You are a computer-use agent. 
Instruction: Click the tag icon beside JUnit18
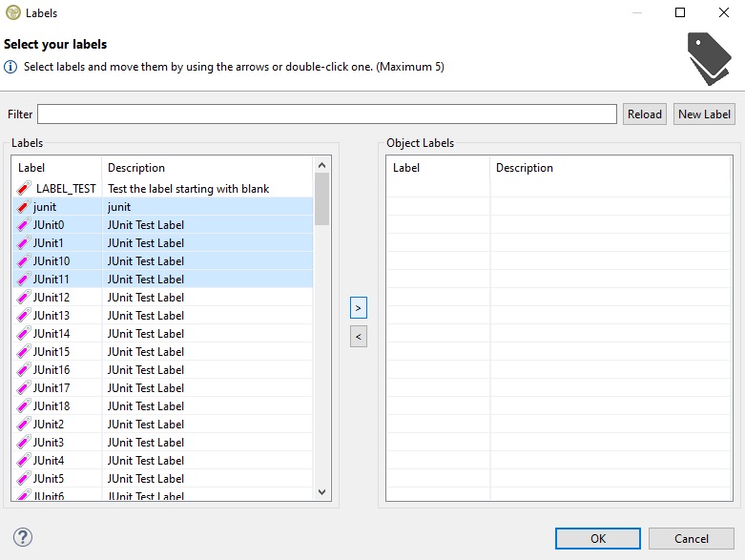24,406
